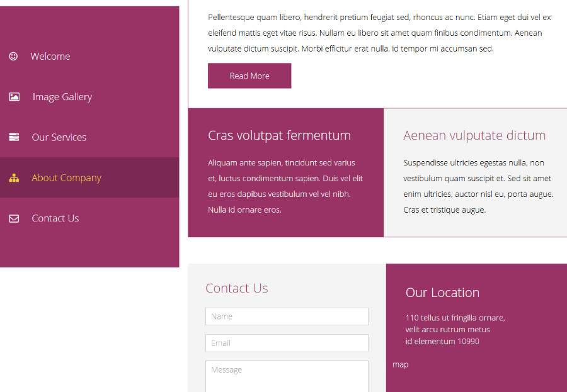Click the Cras volutpat fermentum heading
Screen dimensions: 567x392
pos(279,135)
